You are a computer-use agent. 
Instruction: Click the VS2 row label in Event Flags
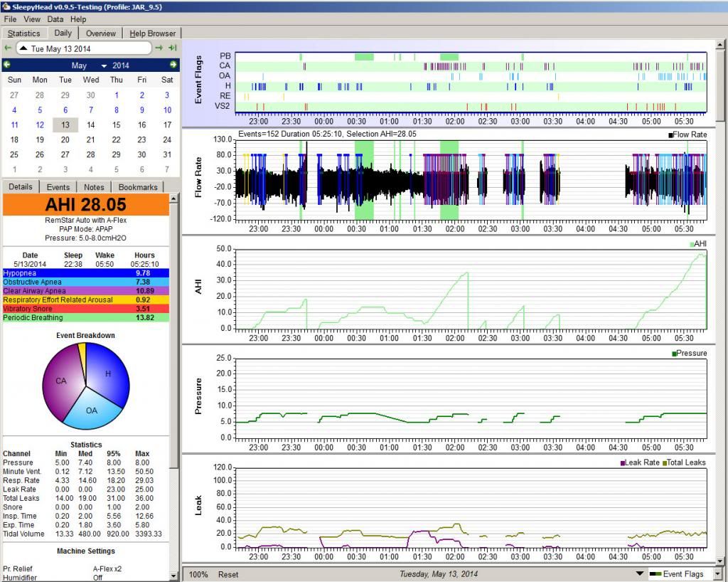click(x=222, y=106)
